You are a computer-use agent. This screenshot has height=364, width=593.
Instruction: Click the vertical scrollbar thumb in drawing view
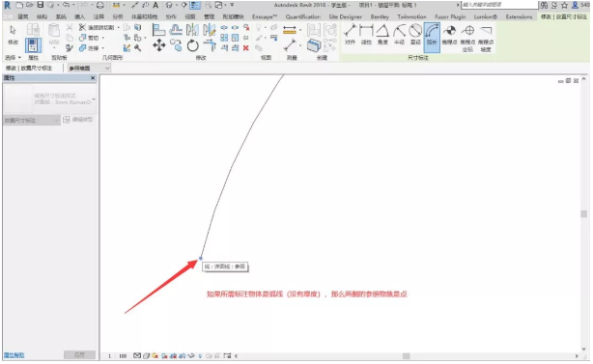584,213
